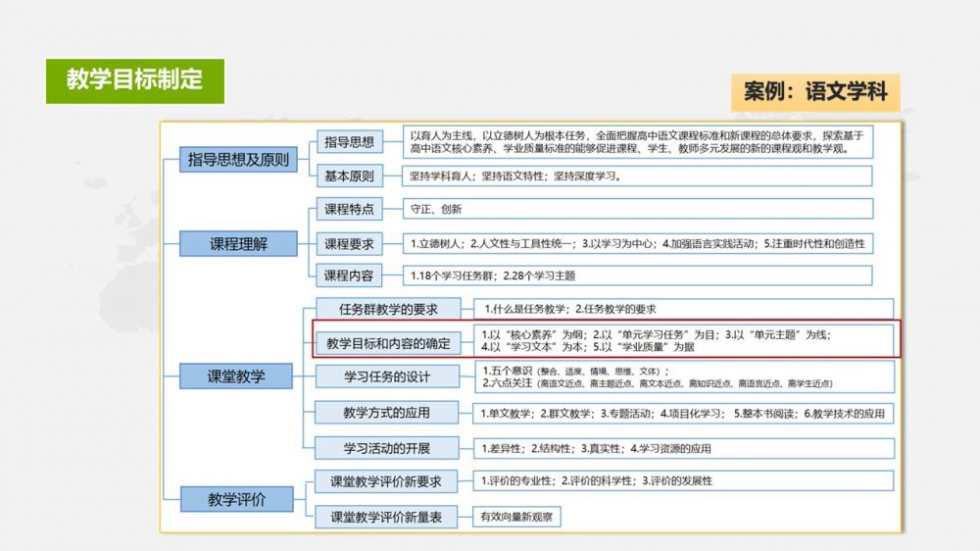The image size is (980, 551).
Task: Select the 课程理解 root node
Action: point(238,244)
